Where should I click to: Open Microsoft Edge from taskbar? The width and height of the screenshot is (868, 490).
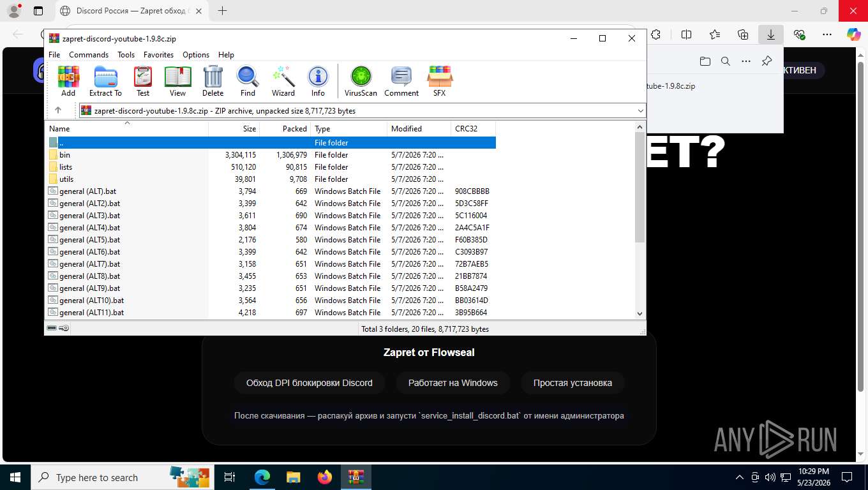tap(262, 477)
